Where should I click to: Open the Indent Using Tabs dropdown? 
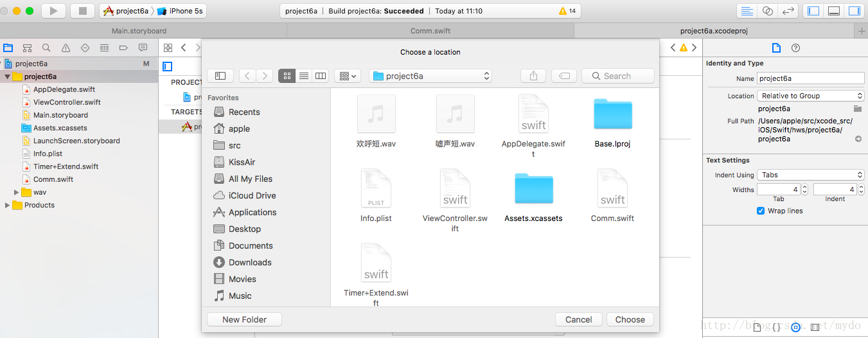tap(811, 175)
